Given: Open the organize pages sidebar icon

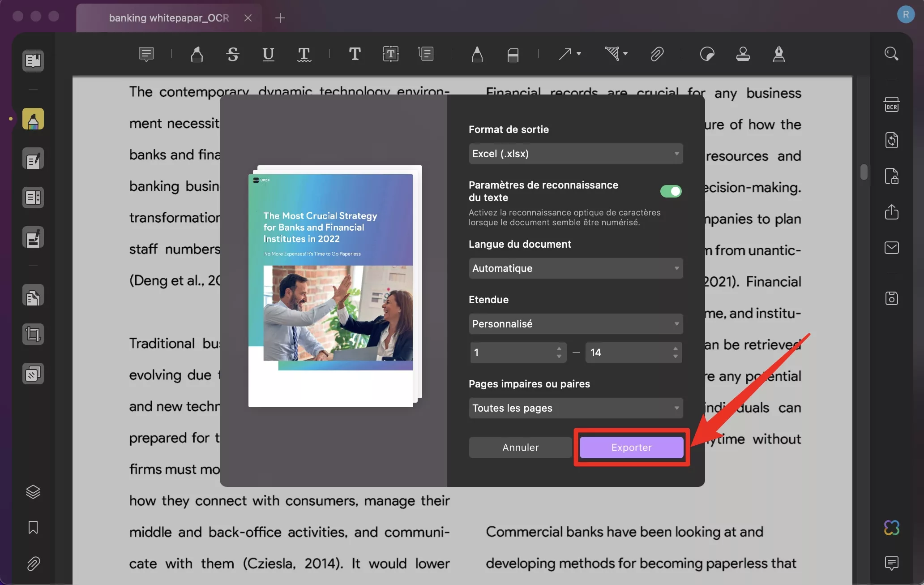Looking at the screenshot, I should [x=33, y=296].
